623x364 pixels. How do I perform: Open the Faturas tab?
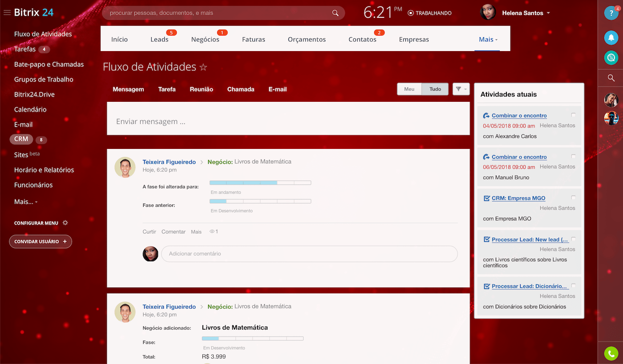tap(254, 39)
